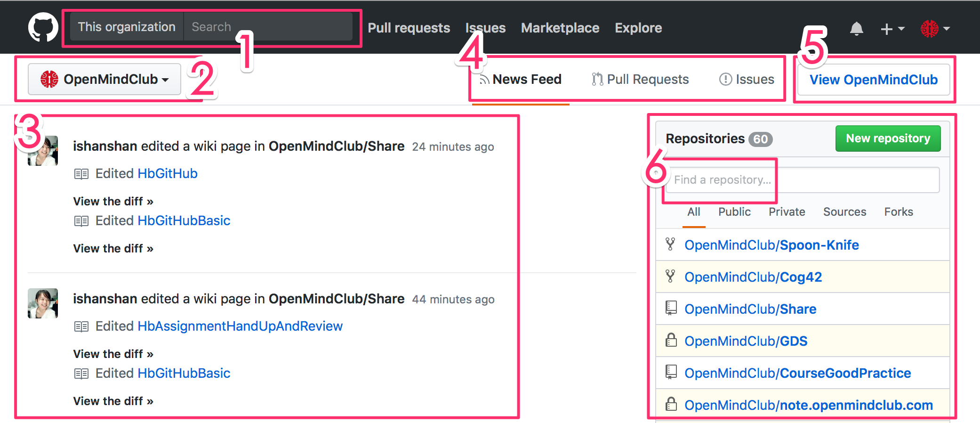Viewport: 980px width, 423px height.
Task: Switch to the Pull Requests dashboard tab
Action: tap(640, 79)
